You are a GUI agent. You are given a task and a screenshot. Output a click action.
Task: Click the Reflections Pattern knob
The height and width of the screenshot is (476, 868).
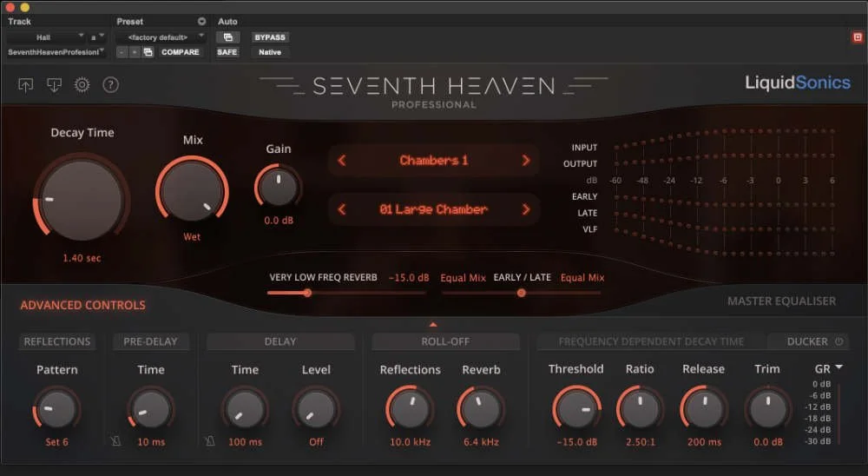56,409
